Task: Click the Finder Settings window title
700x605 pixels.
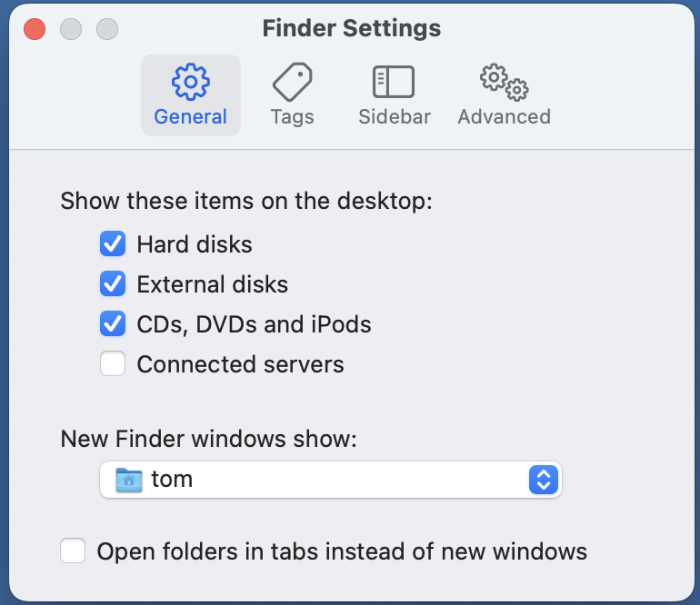Action: (352, 28)
